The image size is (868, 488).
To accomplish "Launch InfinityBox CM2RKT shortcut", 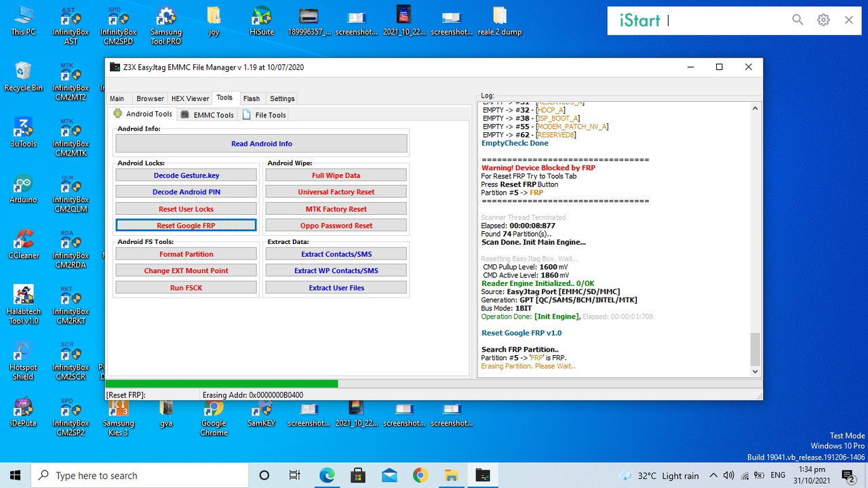I will tap(71, 305).
